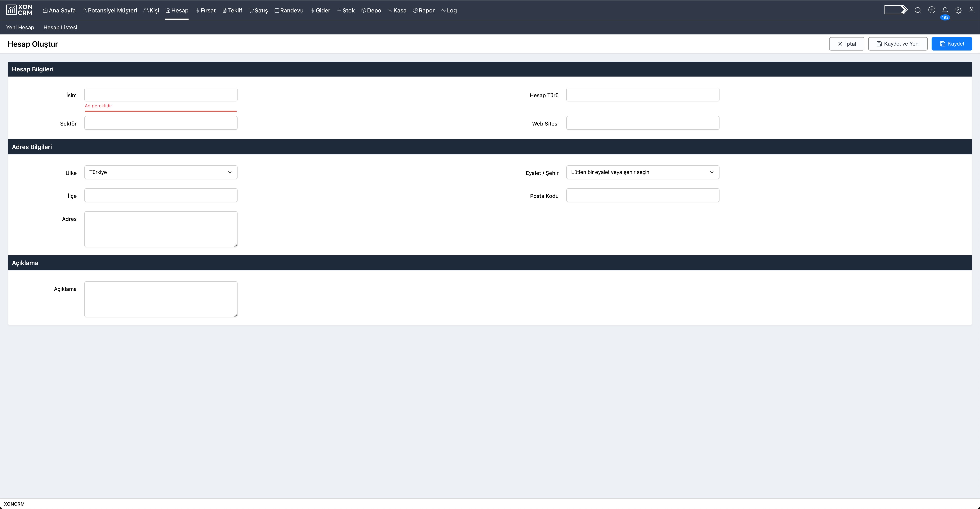This screenshot has width=980, height=509.
Task: Go to Ana Sayfa
Action: click(59, 10)
